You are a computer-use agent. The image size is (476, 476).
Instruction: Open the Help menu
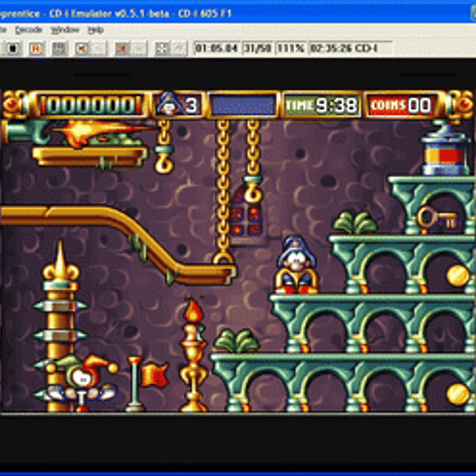click(x=95, y=30)
